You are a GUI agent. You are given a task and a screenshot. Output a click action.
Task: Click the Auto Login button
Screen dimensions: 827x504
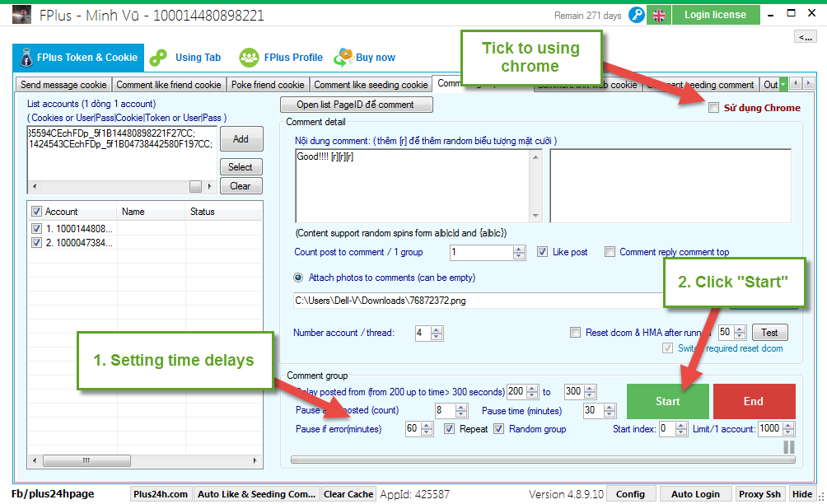(x=695, y=494)
